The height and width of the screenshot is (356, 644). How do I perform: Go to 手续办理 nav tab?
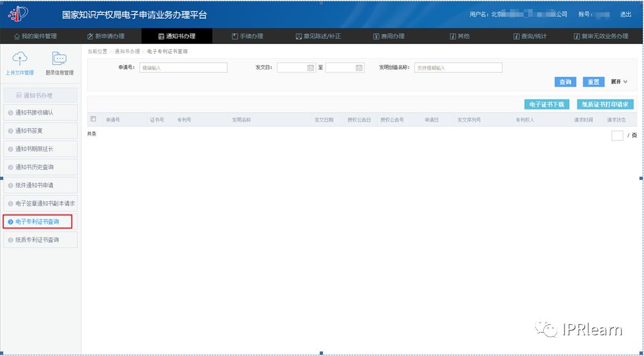pyautogui.click(x=248, y=36)
